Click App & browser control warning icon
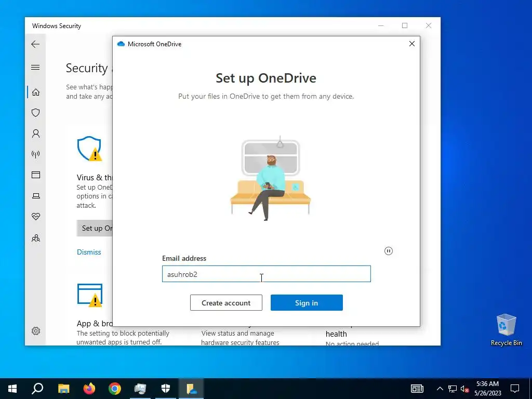Viewport: 532px width, 399px height. (90, 295)
